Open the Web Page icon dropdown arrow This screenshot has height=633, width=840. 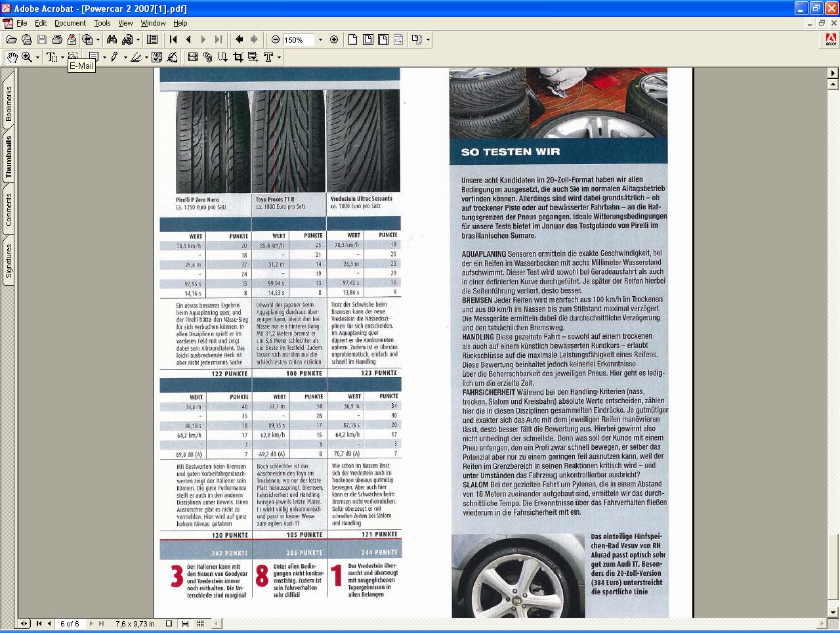tap(98, 39)
